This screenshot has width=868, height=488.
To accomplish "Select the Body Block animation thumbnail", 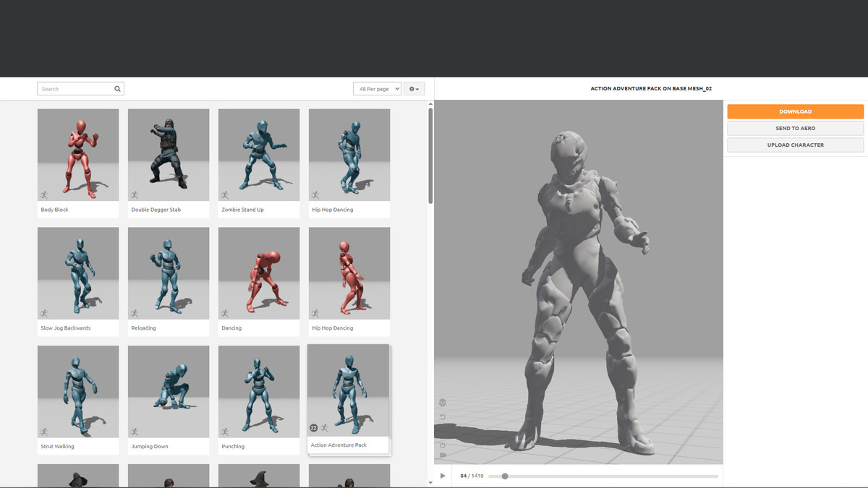I will [x=78, y=155].
